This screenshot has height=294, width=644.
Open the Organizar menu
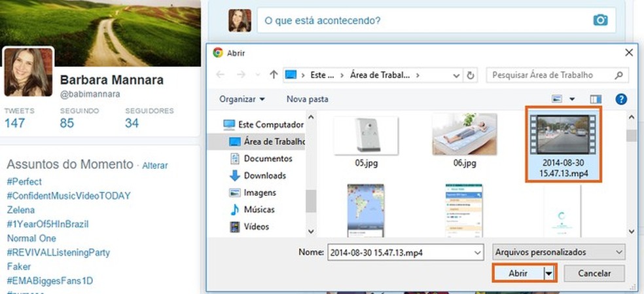click(x=242, y=99)
